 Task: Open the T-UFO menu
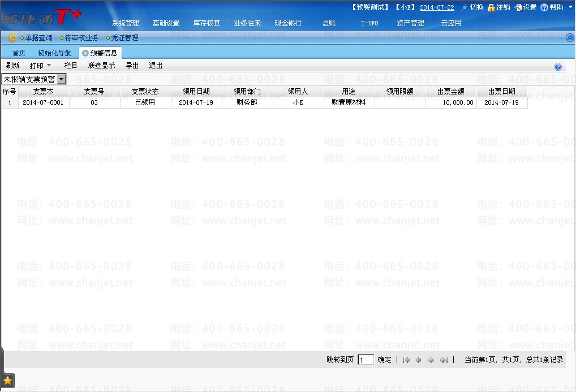pos(369,23)
